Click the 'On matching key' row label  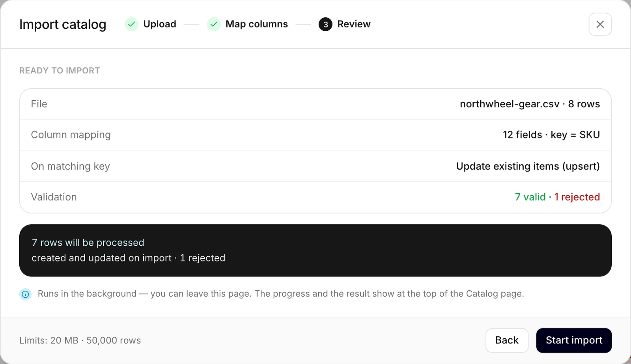(x=70, y=166)
